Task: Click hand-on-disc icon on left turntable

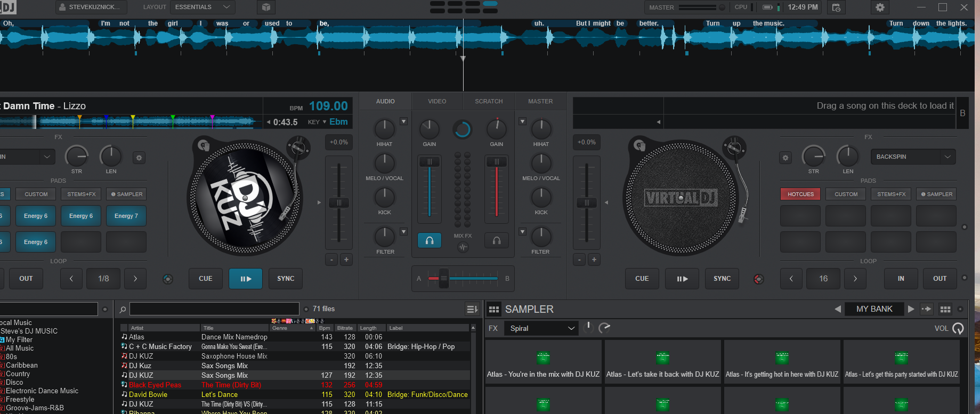Action: pyautogui.click(x=203, y=145)
